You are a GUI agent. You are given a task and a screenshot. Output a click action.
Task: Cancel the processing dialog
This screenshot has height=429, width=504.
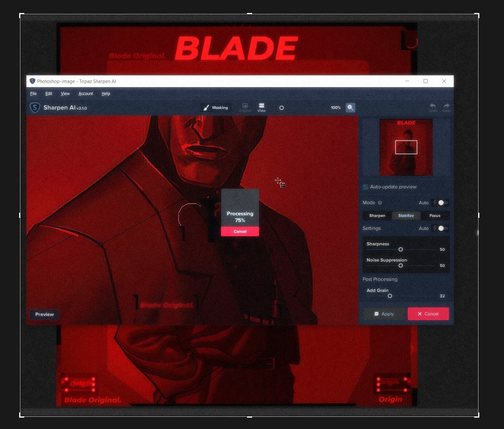pyautogui.click(x=240, y=231)
